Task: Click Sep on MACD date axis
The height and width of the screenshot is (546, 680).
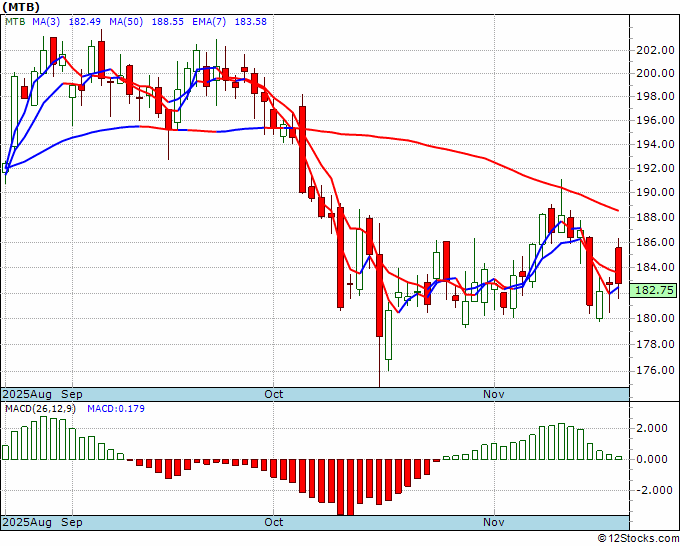Action: (x=72, y=522)
